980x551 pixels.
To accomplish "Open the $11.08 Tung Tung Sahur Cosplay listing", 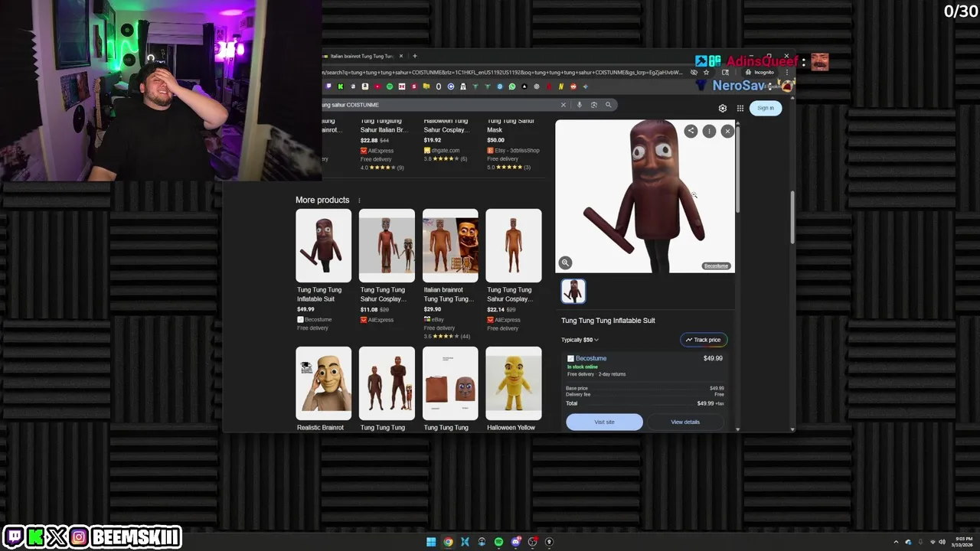I will pyautogui.click(x=387, y=266).
